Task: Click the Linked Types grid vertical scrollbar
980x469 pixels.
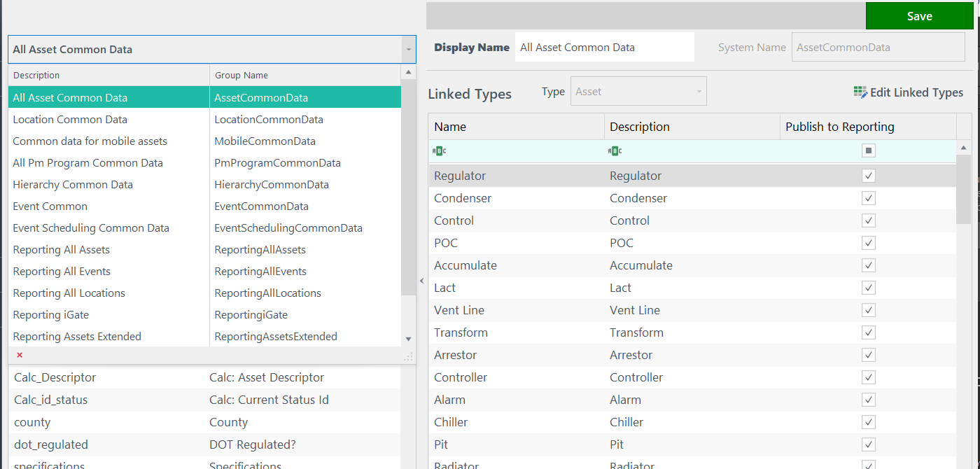Action: coord(964,189)
